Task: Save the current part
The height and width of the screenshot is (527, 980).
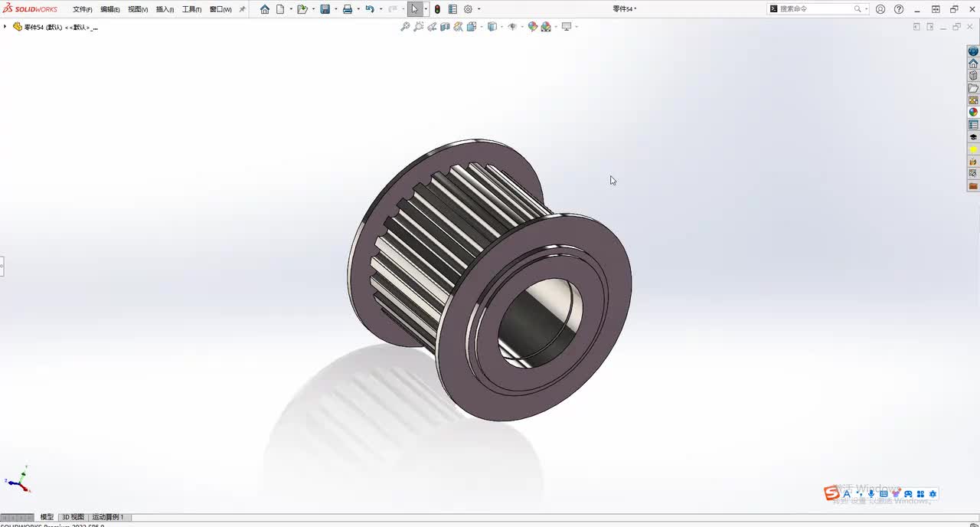Action: point(325,9)
